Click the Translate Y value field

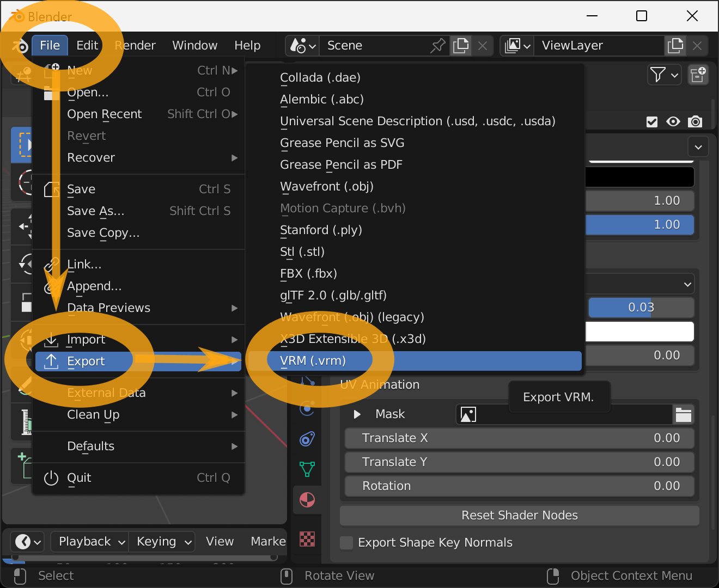(520, 462)
